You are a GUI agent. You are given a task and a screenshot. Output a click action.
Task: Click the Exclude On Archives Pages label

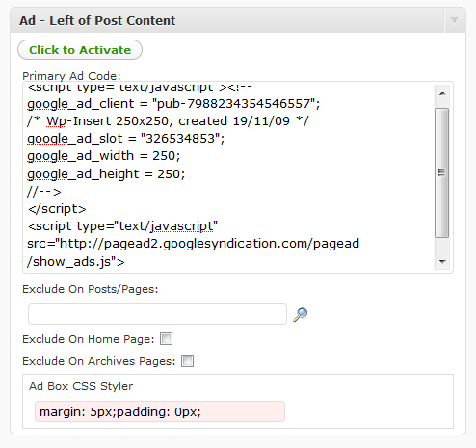point(99,361)
